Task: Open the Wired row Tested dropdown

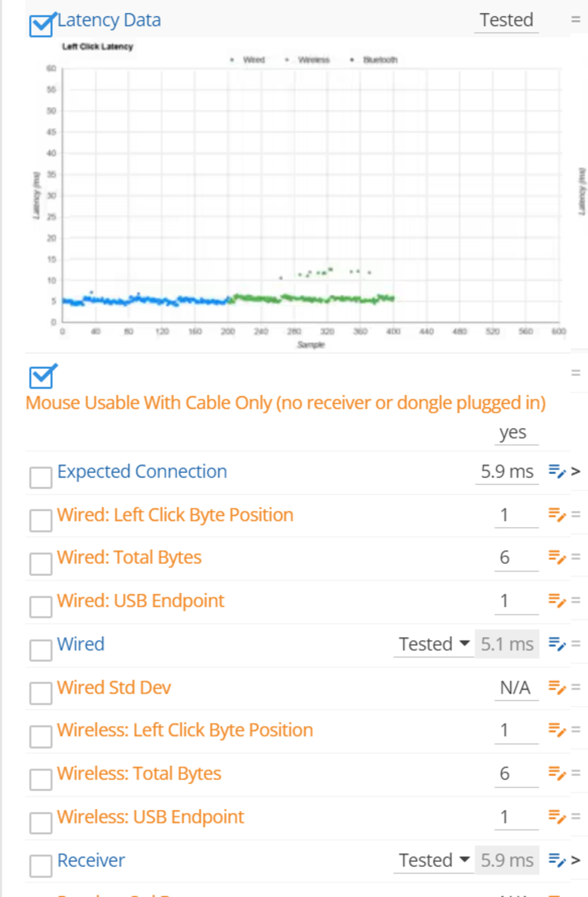Action: click(x=434, y=644)
